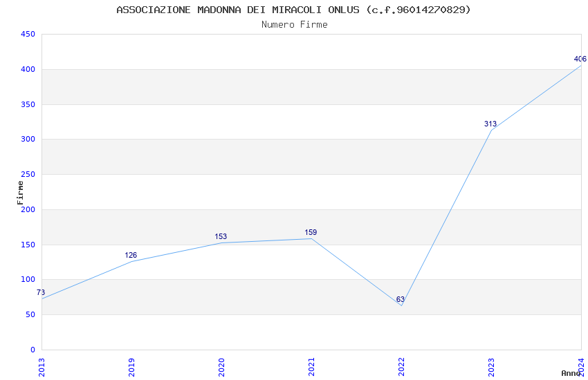Click the y-axis value 0
Image resolution: width=588 pixels, height=380 pixels.
[33, 350]
